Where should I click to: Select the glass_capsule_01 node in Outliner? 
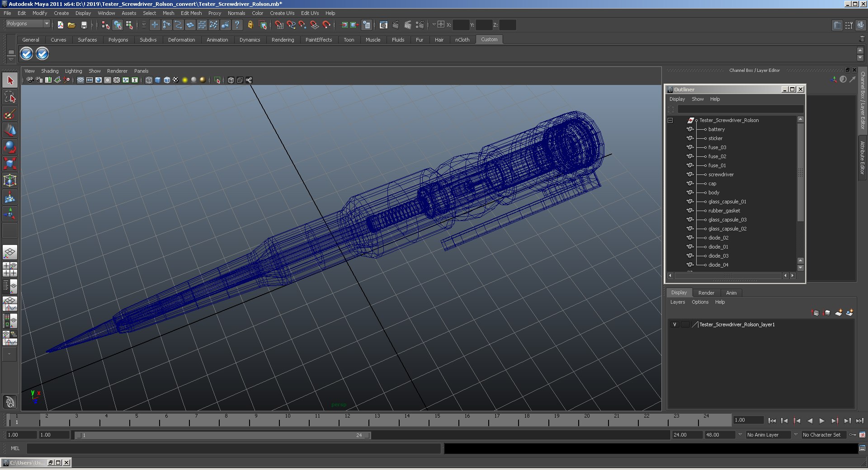(727, 202)
